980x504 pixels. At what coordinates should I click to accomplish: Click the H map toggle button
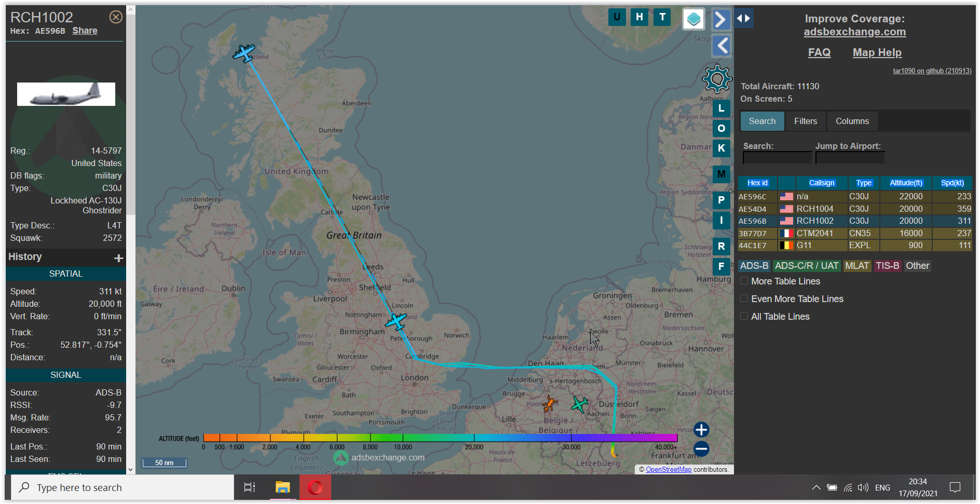(639, 17)
